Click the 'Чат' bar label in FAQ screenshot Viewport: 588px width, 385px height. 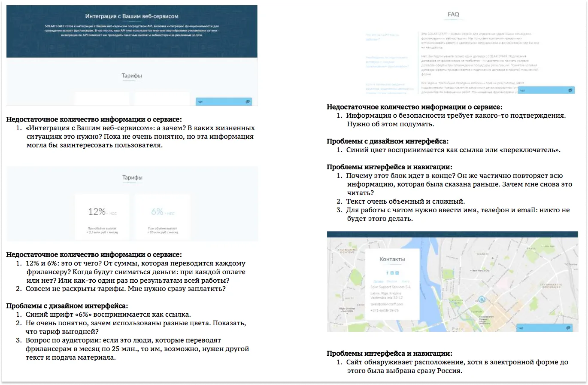tap(522, 91)
